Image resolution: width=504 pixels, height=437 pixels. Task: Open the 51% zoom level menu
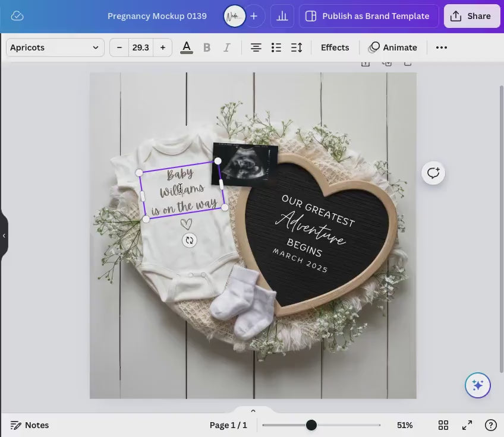tap(405, 425)
